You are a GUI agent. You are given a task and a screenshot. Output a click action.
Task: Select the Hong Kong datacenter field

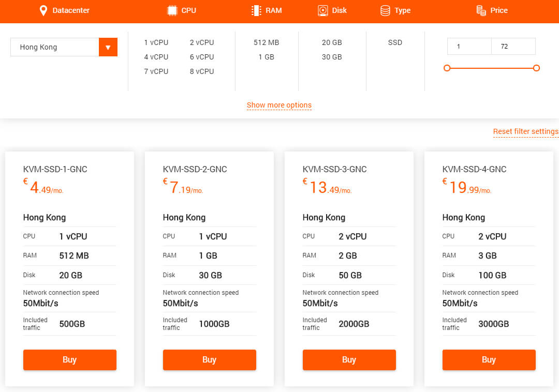pos(54,47)
